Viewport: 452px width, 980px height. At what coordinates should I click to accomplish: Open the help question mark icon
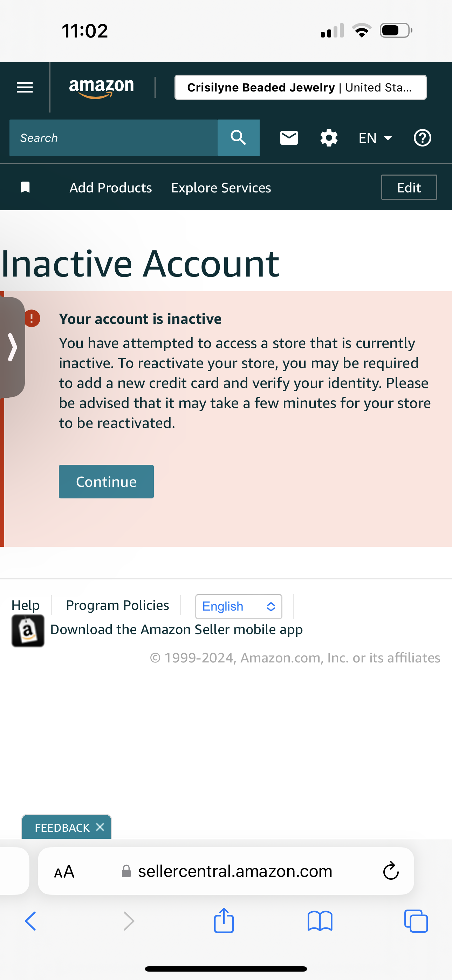point(423,138)
